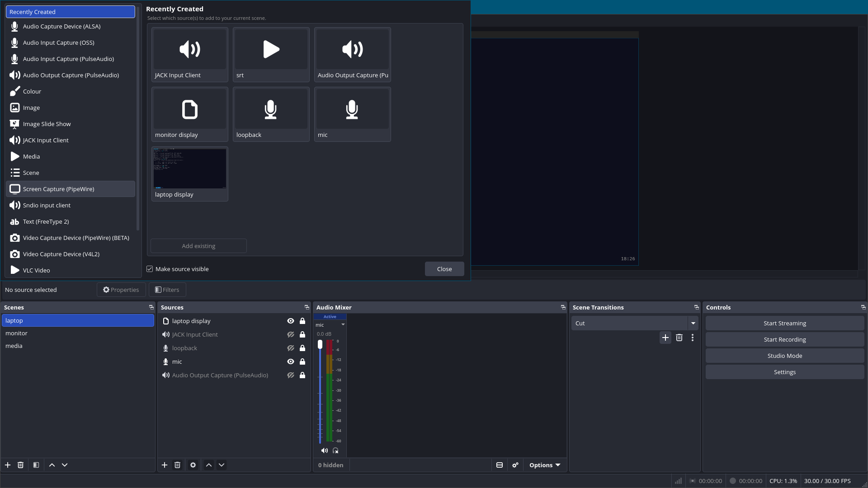Undock the Sources panel

[307, 307]
